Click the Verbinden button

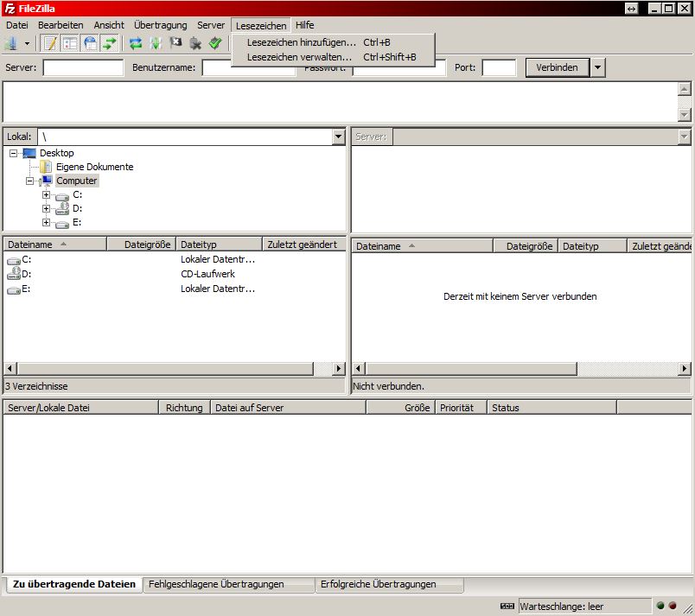tap(558, 67)
